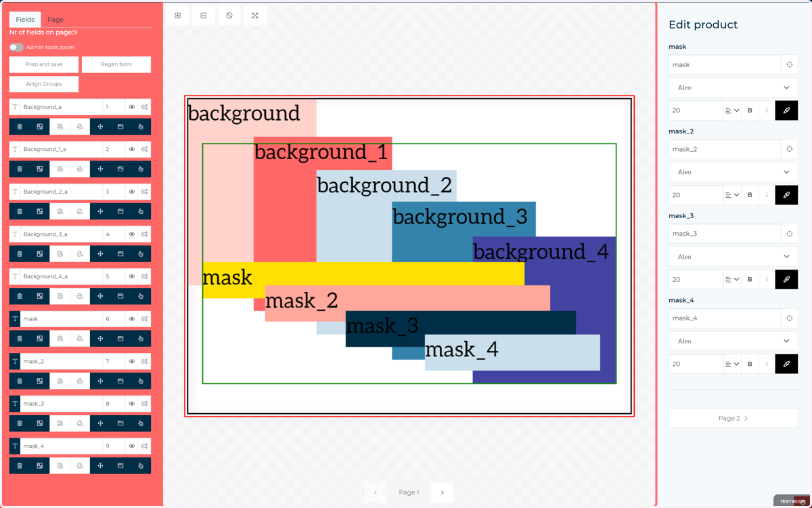Viewport: 812px width, 508px height.
Task: Open text alignment dropdown for mask_2
Action: tap(732, 195)
